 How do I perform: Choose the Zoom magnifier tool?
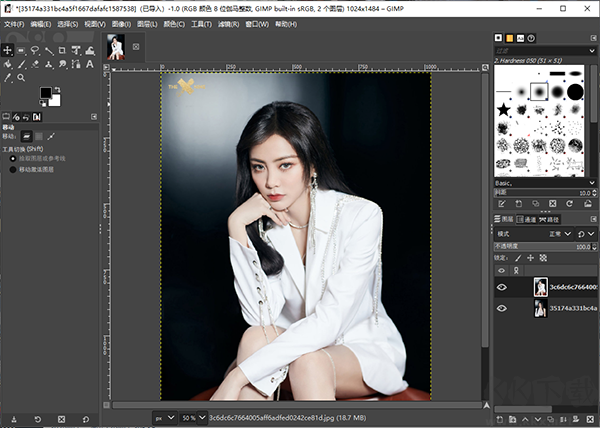(x=22, y=78)
